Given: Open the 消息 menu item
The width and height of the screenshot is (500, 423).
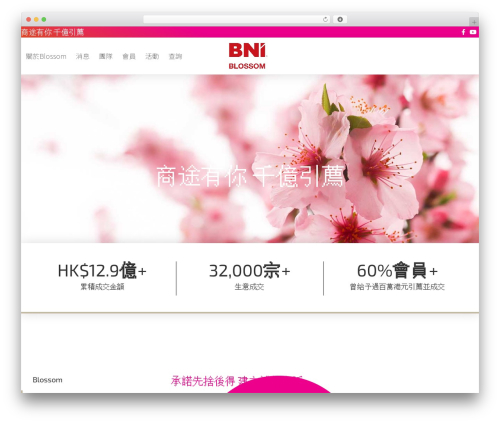Looking at the screenshot, I should (82, 56).
